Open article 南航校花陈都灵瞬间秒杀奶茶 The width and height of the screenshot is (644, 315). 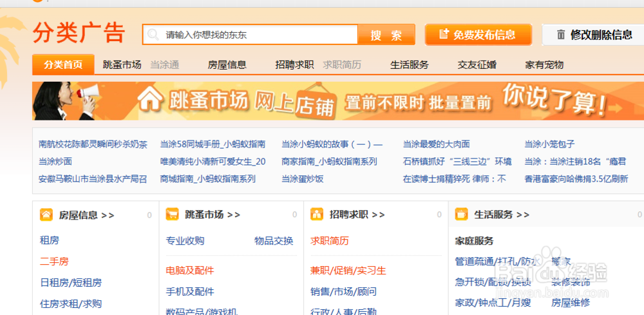93,144
